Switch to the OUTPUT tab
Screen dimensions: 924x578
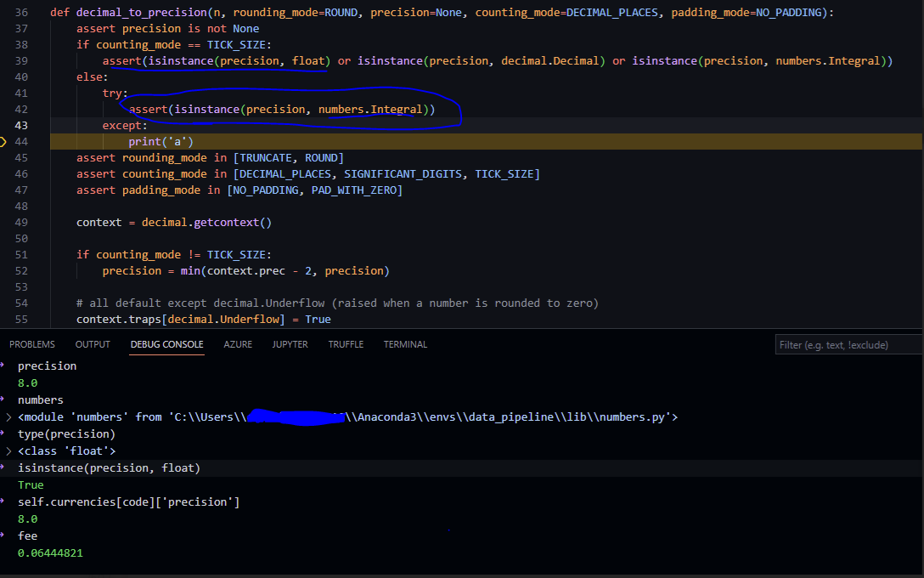[93, 344]
